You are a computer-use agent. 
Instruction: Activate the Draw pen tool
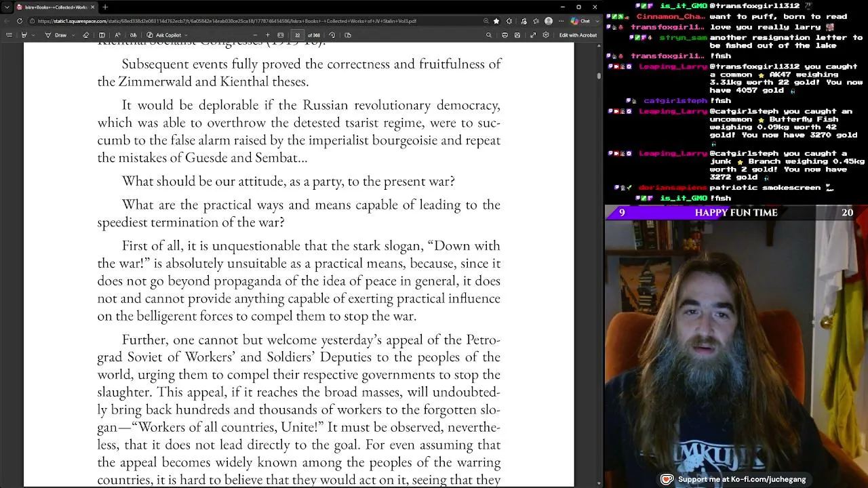56,35
